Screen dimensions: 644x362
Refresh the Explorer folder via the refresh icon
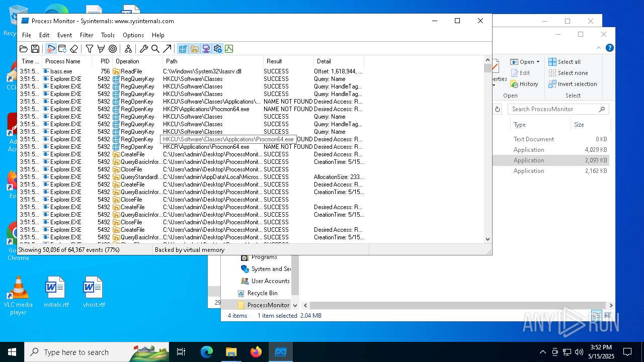pyautogui.click(x=498, y=109)
